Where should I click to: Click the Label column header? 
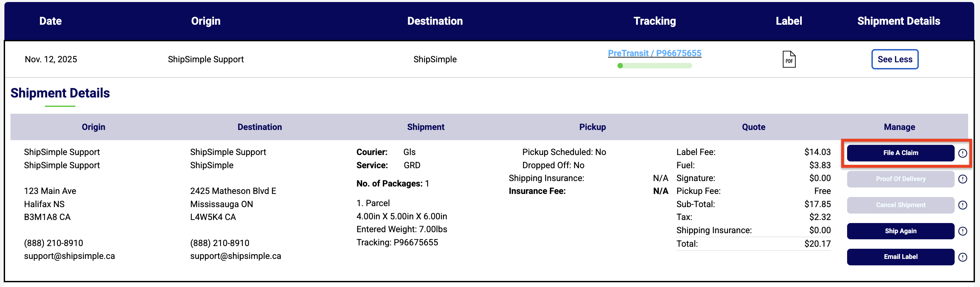[789, 21]
